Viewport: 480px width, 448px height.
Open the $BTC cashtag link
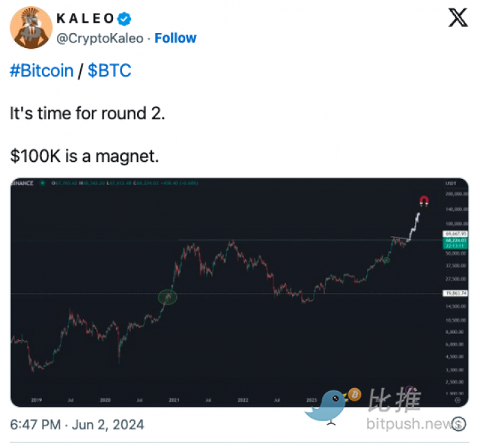click(x=109, y=71)
